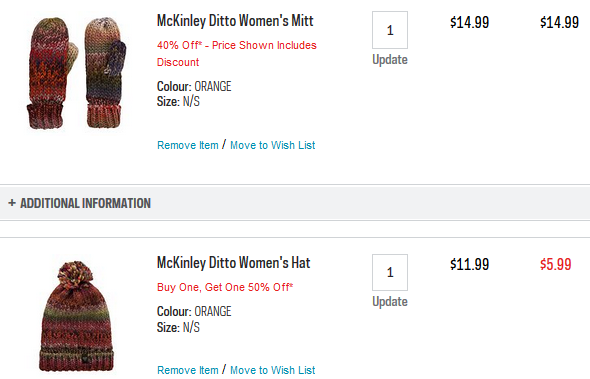Update the Mitt quantity
Viewport: 590px width, 379px height.
390,60
